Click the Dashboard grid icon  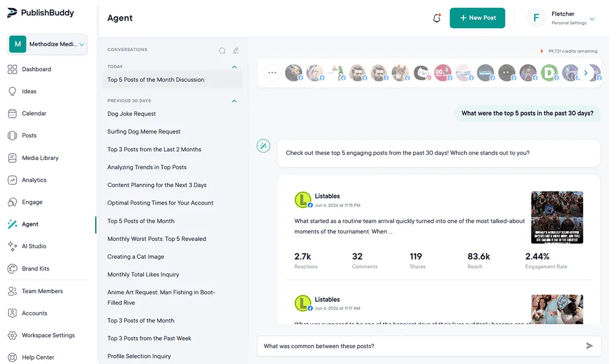point(12,70)
